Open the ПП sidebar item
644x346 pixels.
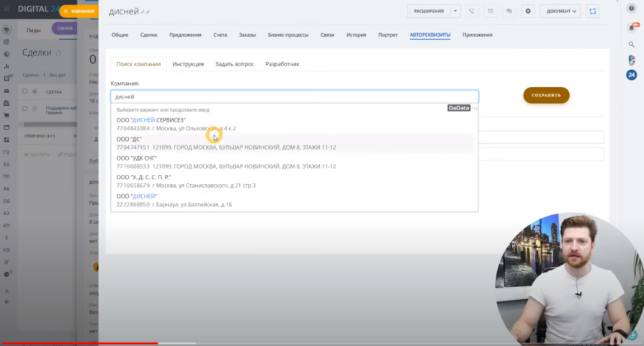6,177
